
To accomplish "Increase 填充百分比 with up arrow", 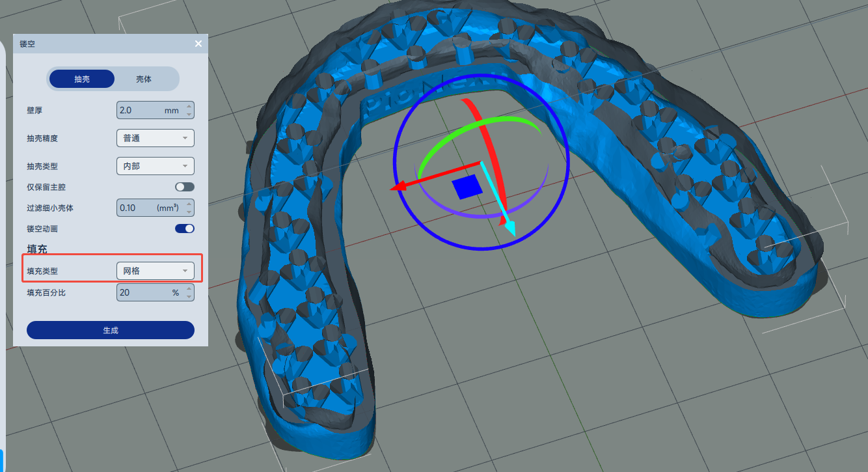I will [x=189, y=288].
